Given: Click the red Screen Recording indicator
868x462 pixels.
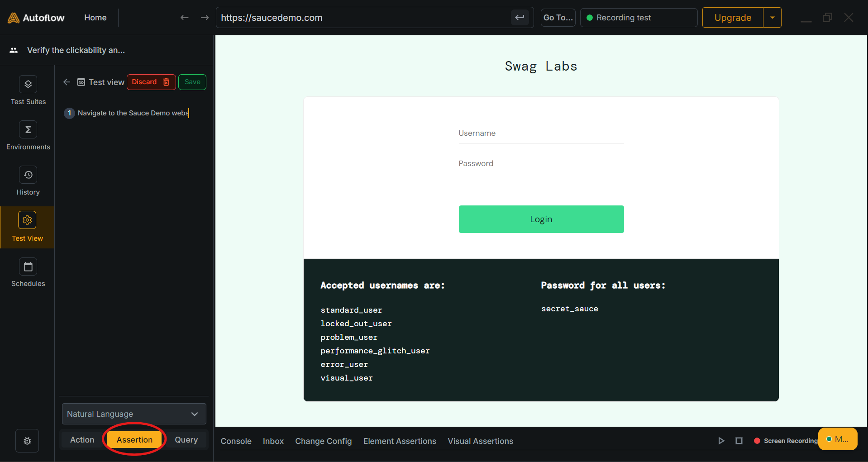Looking at the screenshot, I should tap(757, 441).
